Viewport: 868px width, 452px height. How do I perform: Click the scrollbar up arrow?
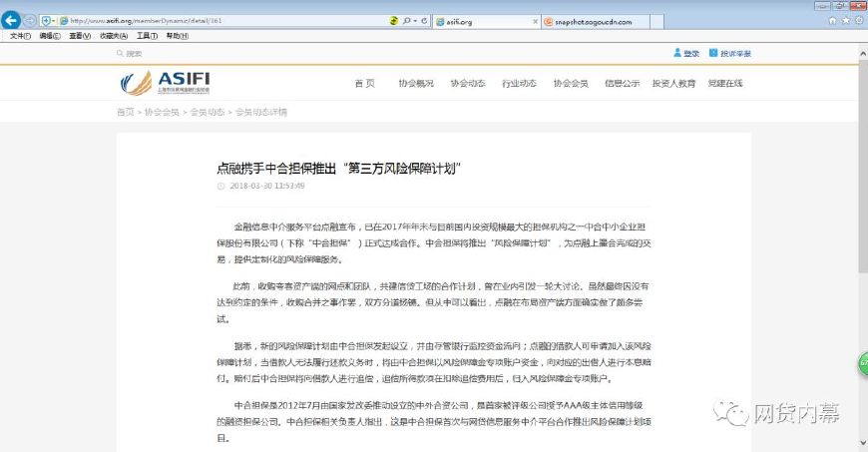[862, 53]
